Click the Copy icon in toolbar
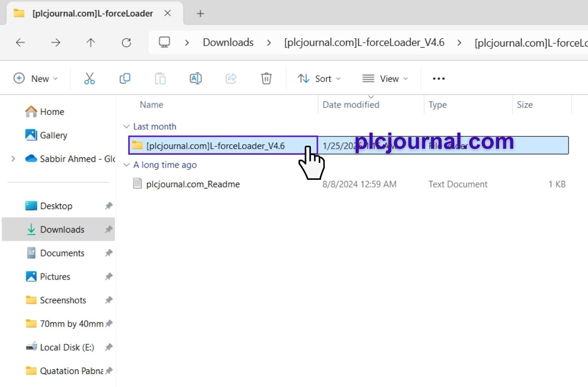The image size is (588, 387). click(125, 79)
